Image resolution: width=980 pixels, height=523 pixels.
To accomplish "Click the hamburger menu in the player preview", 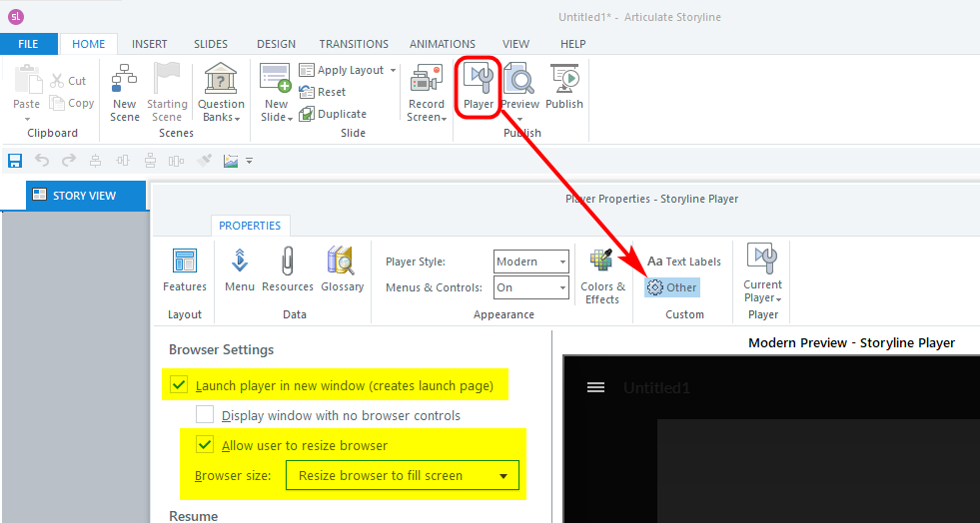I will [x=595, y=387].
